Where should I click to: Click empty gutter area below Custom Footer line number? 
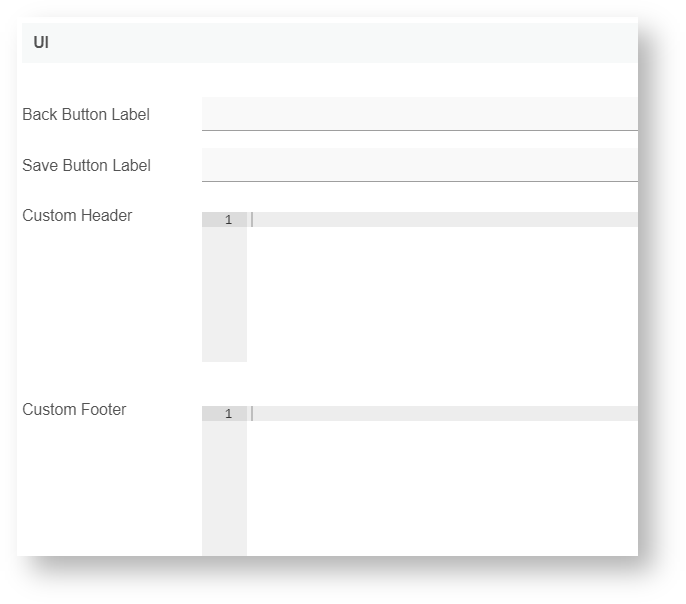click(224, 488)
